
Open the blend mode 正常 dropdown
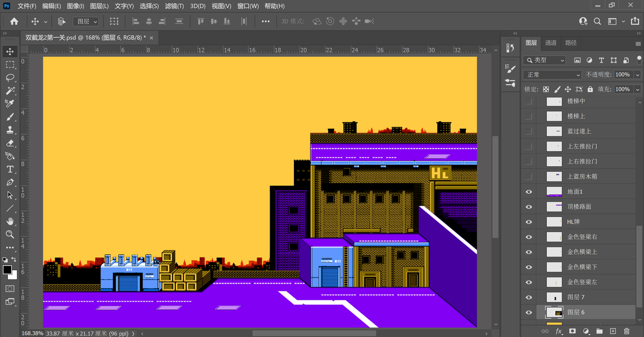[x=552, y=75]
